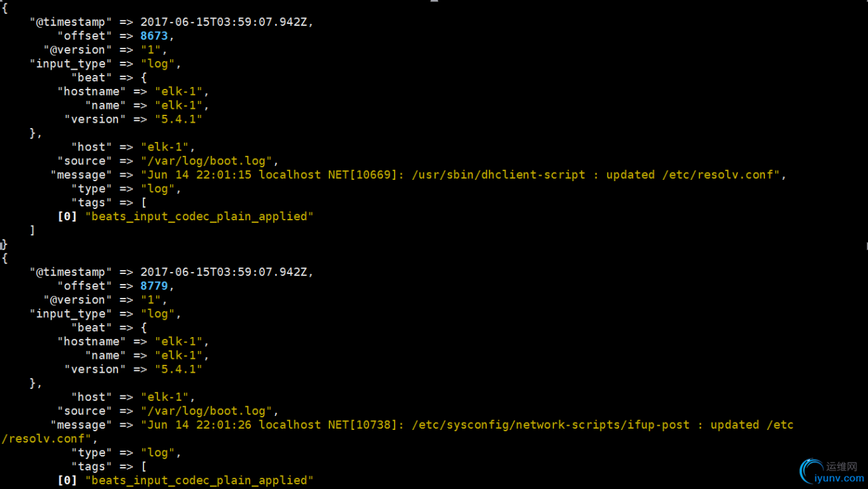The image size is (868, 489).
Task: Click the 运维网 swirl logo icon
Action: [x=812, y=471]
